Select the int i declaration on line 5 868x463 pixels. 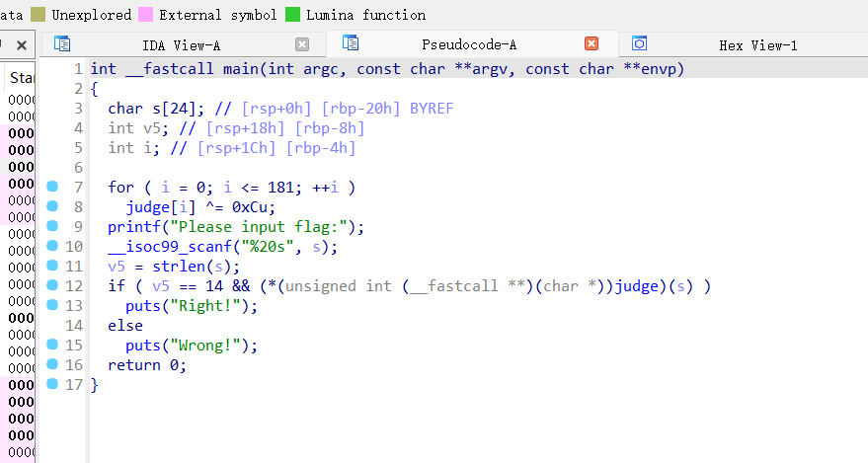pyautogui.click(x=134, y=148)
